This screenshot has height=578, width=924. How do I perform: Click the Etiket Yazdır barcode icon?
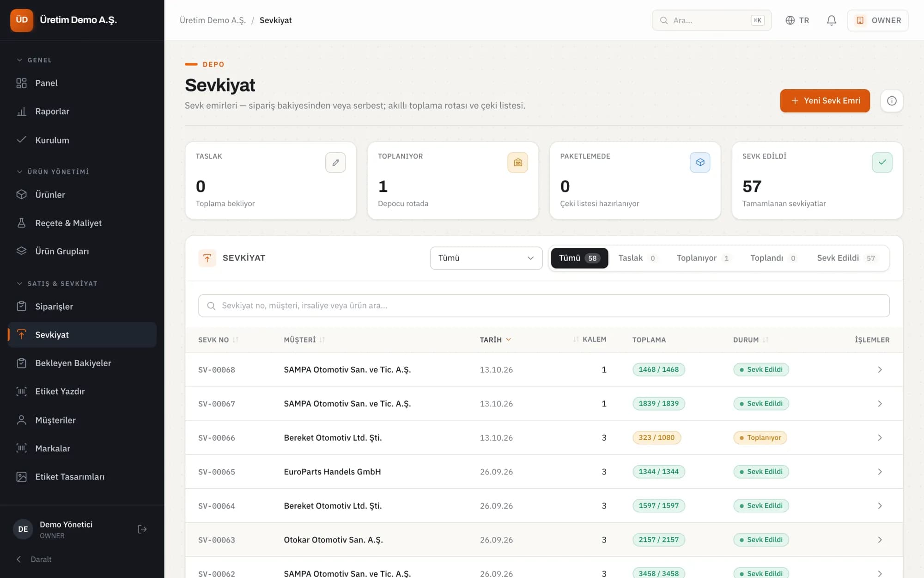click(21, 392)
